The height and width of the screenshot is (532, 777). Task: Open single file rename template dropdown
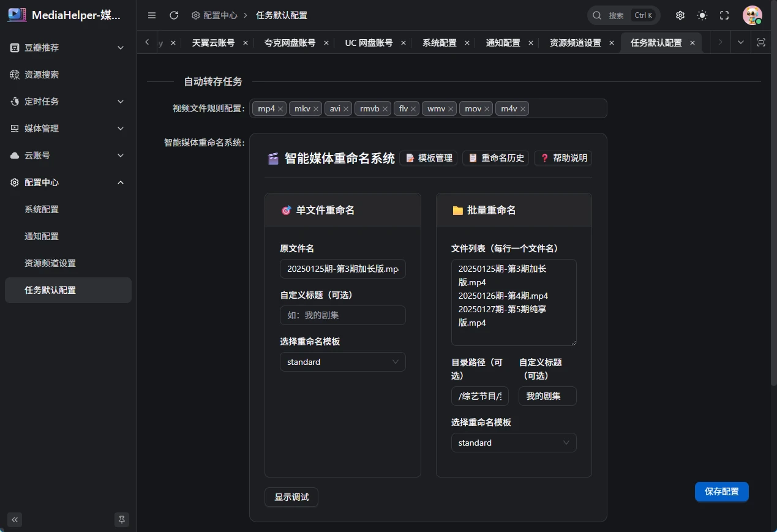[342, 362]
